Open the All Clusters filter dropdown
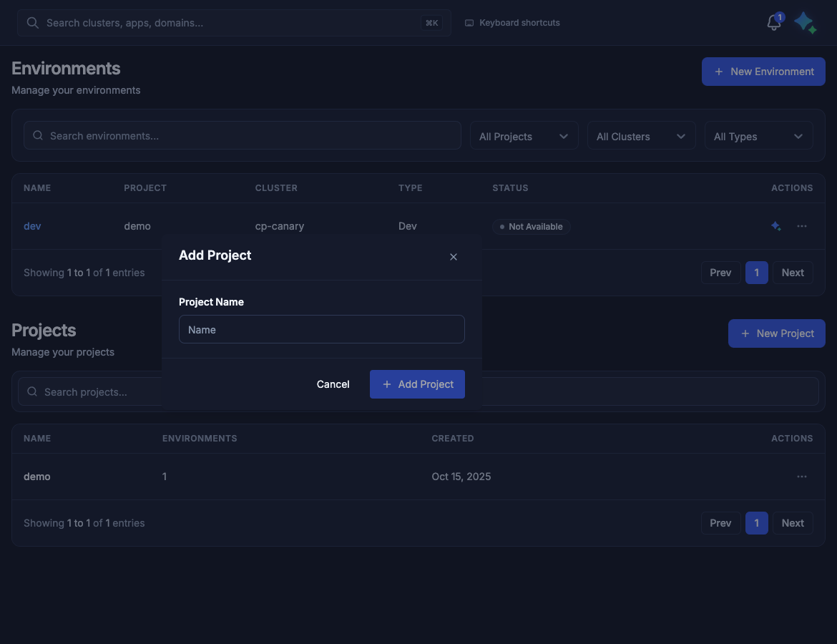This screenshot has height=644, width=837. pos(641,136)
